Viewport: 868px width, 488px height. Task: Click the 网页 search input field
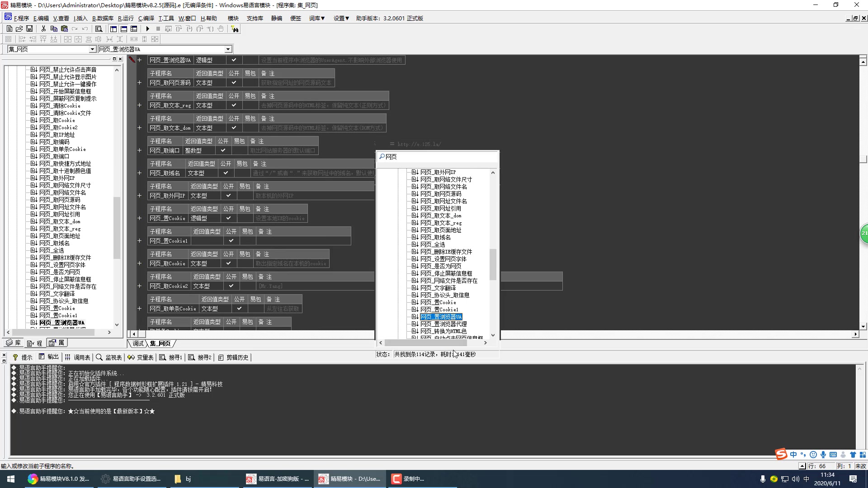438,157
